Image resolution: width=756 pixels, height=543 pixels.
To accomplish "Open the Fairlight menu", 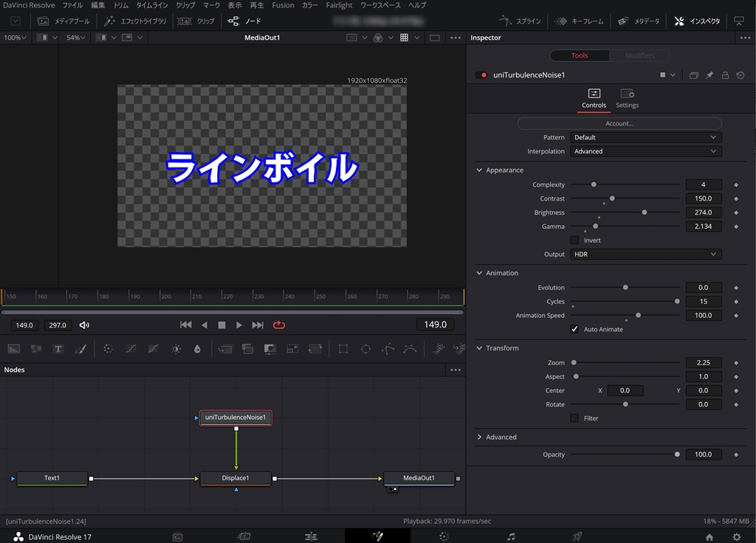I will (339, 5).
